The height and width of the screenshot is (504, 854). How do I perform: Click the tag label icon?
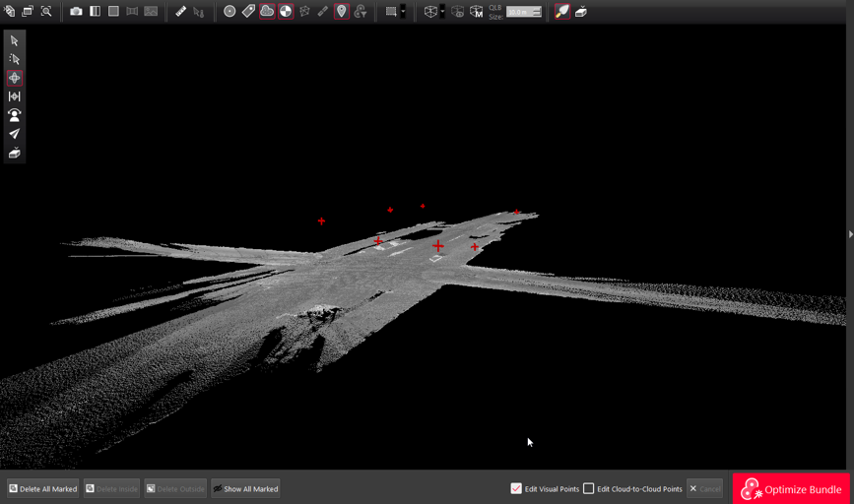coord(248,12)
